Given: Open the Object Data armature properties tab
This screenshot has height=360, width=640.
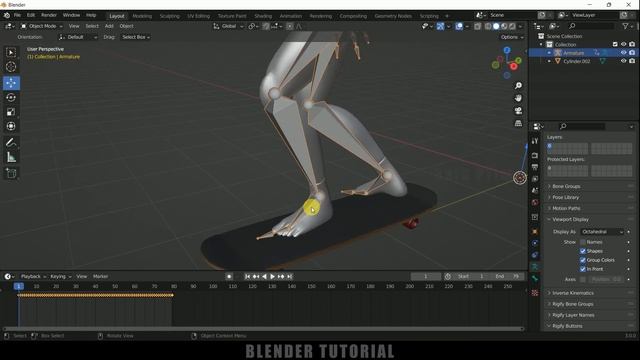Looking at the screenshot, I should click(x=535, y=267).
